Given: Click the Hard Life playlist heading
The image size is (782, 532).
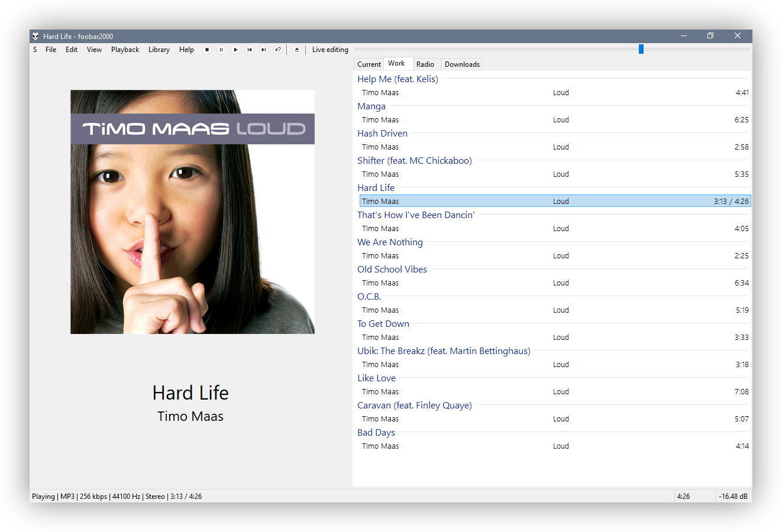Looking at the screenshot, I should tap(376, 187).
